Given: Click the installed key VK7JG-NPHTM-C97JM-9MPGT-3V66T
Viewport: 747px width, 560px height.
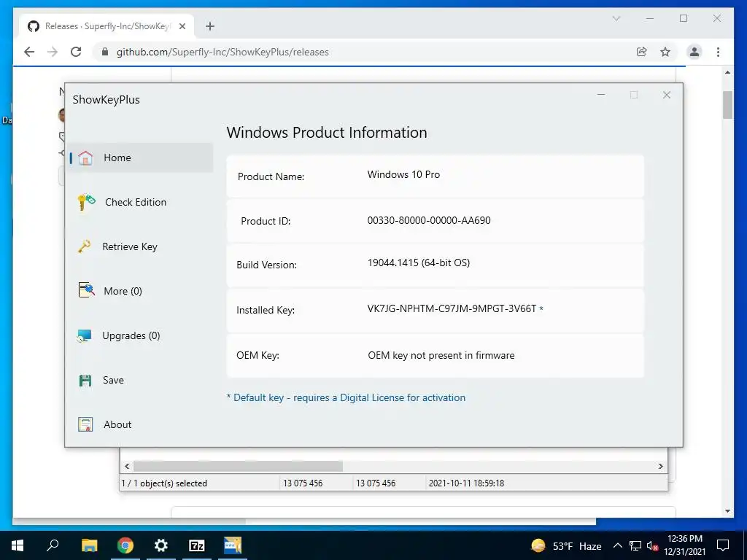Looking at the screenshot, I should click(x=452, y=308).
